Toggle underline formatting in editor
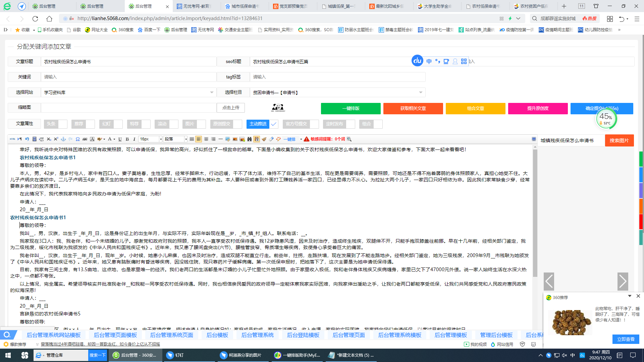This screenshot has width=644, height=362. click(x=120, y=139)
